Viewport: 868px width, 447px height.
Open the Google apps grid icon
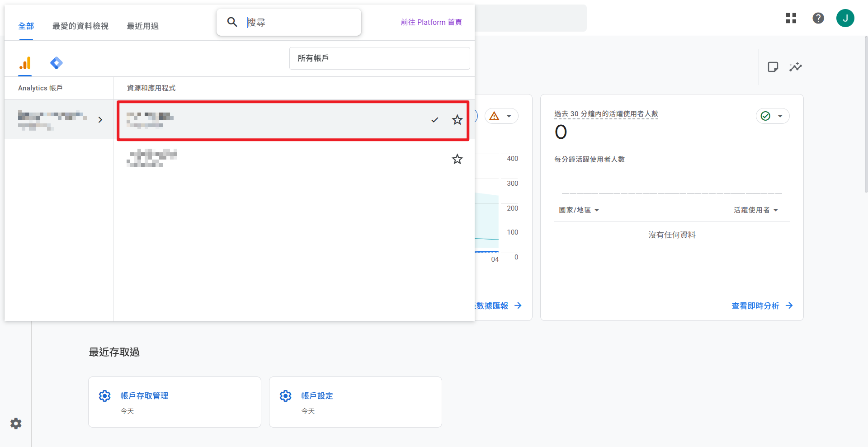pyautogui.click(x=791, y=18)
